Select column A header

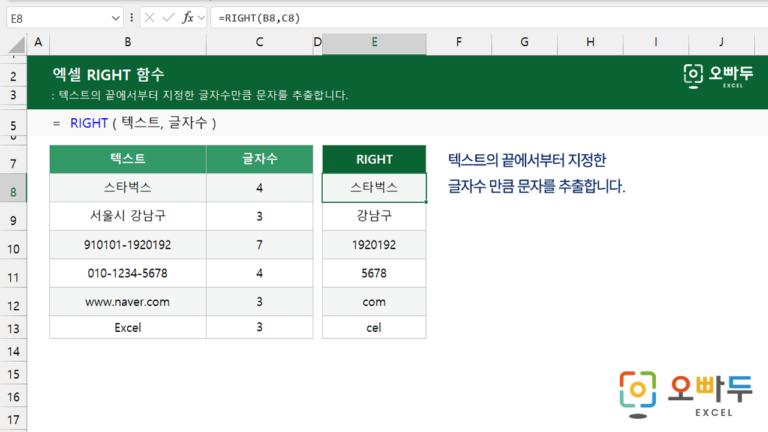[x=38, y=42]
